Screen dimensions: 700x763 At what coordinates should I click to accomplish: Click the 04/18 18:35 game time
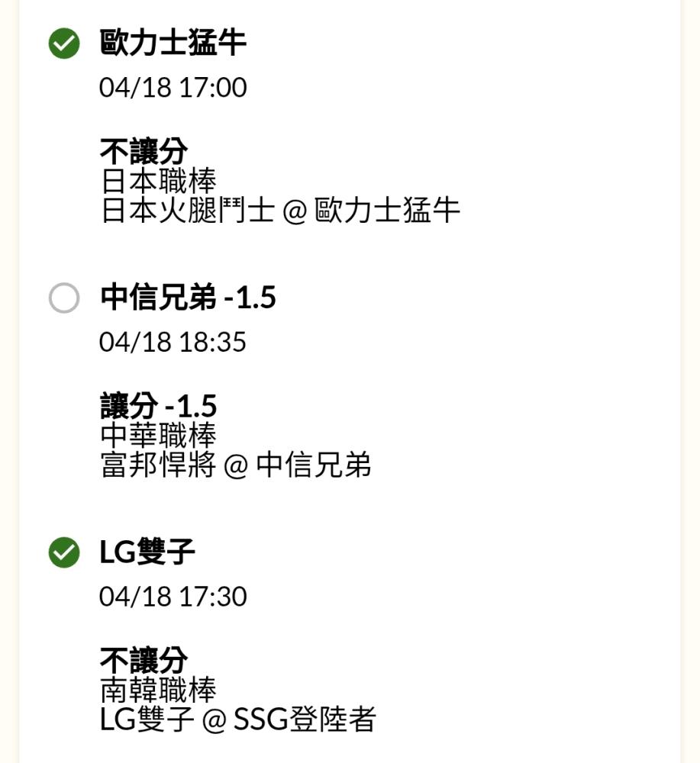pos(173,342)
